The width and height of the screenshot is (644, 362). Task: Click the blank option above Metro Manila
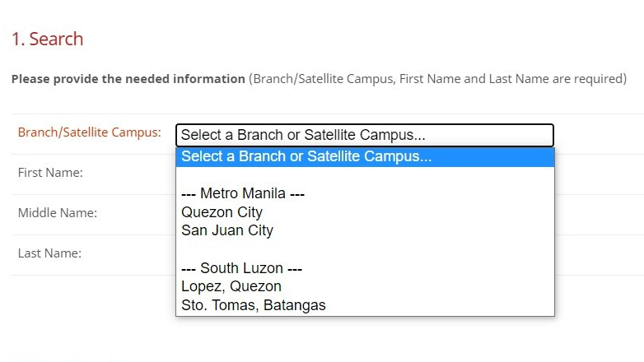tap(364, 175)
